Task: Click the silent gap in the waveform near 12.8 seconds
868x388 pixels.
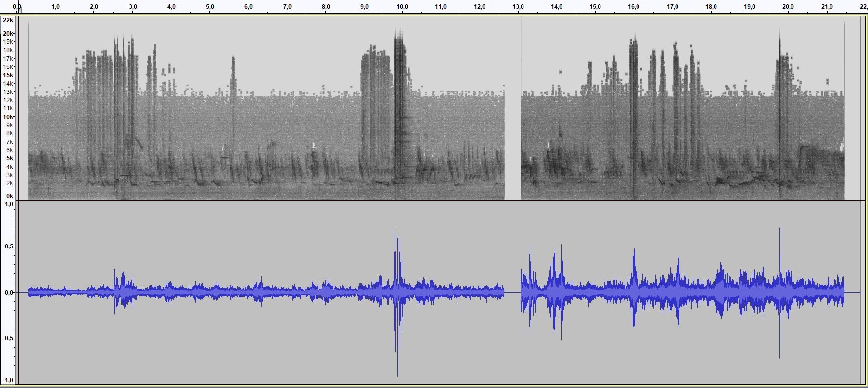Action: 512,292
